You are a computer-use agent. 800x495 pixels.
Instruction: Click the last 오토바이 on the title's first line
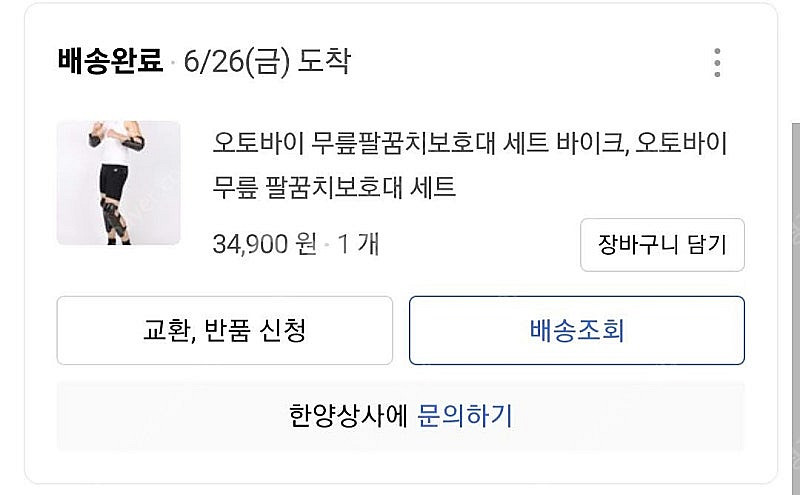(681, 143)
